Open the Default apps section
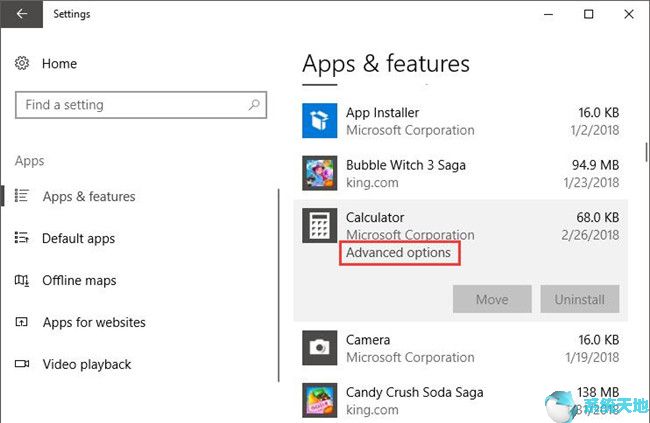The image size is (650, 423). pyautogui.click(x=79, y=238)
